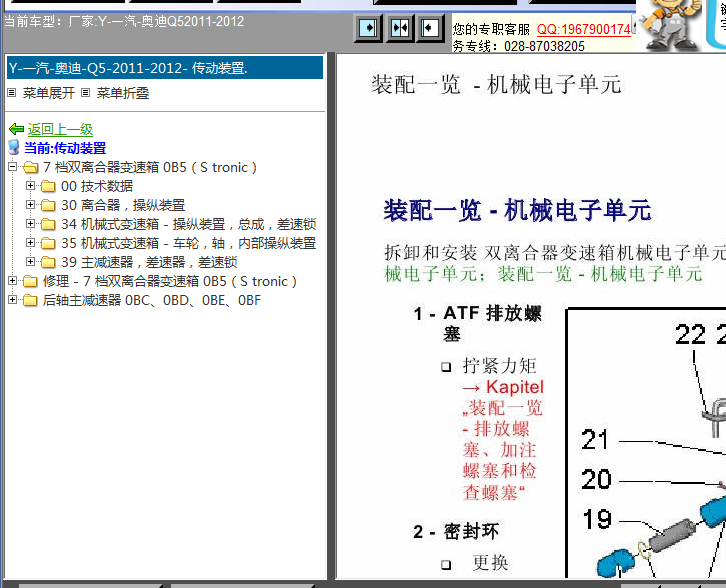
Task: Open the QQ:1967900174 customer service link
Action: (x=583, y=29)
